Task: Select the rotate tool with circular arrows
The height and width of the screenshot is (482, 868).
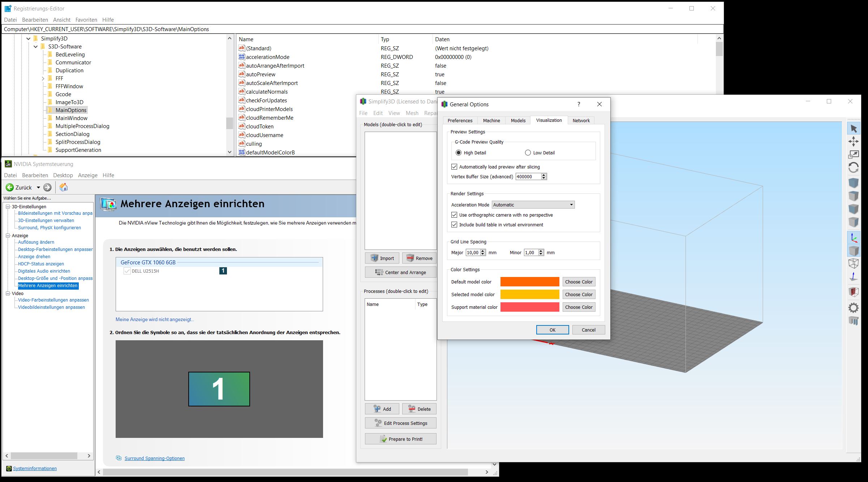Action: 854,167
